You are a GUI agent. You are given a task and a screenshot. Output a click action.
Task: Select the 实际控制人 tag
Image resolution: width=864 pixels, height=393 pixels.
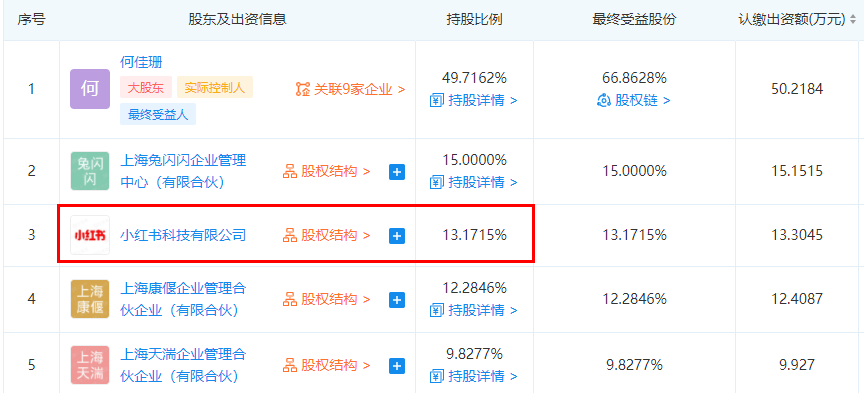215,88
